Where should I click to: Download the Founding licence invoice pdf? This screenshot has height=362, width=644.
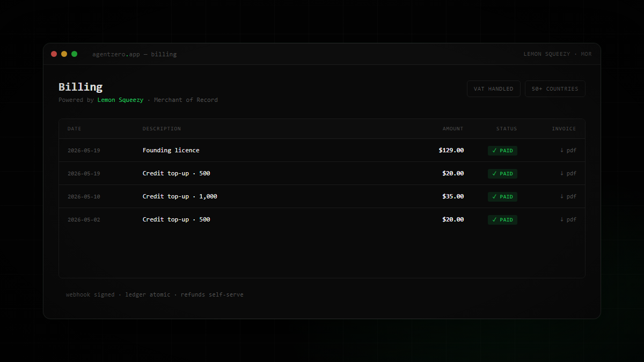pos(568,150)
